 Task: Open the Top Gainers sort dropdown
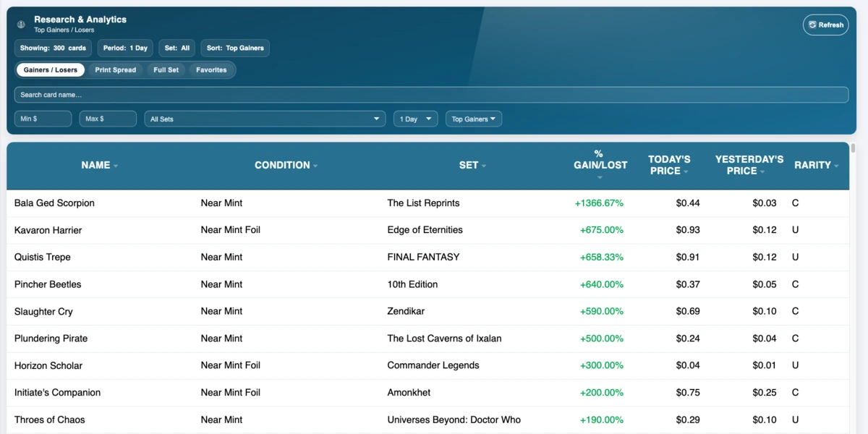point(473,119)
